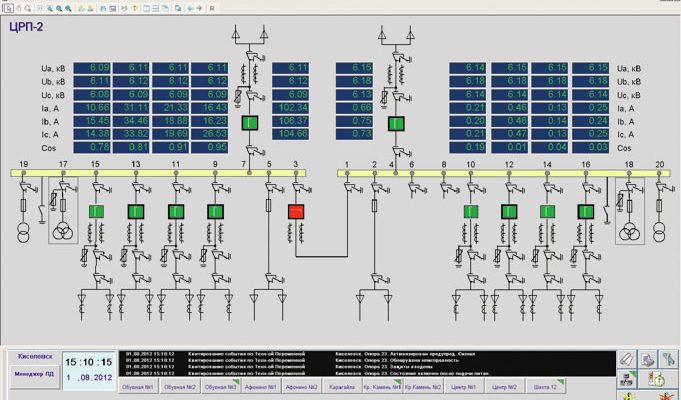Click the Менеджер ПД button
Image resolution: width=681 pixels, height=400 pixels.
(33, 374)
